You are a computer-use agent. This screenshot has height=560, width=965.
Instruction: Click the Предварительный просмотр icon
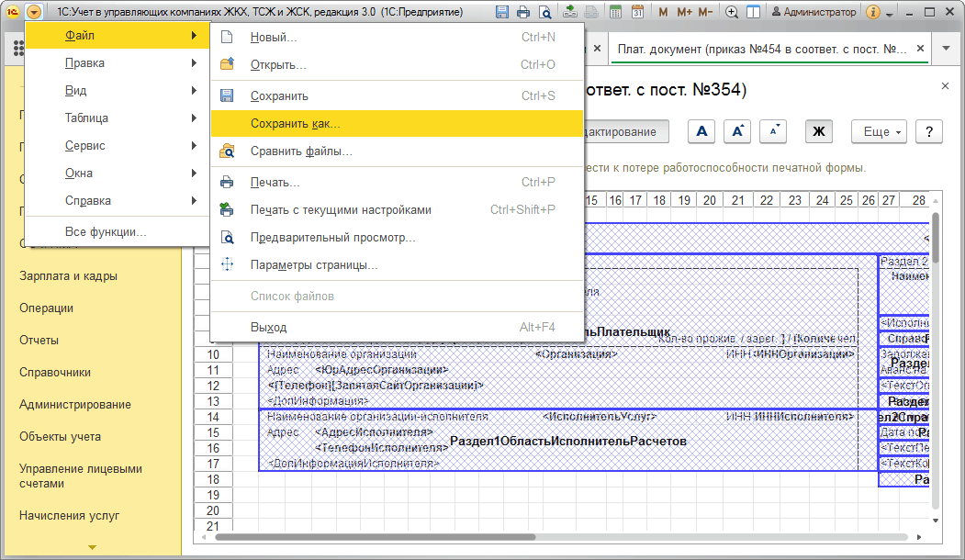pos(227,238)
